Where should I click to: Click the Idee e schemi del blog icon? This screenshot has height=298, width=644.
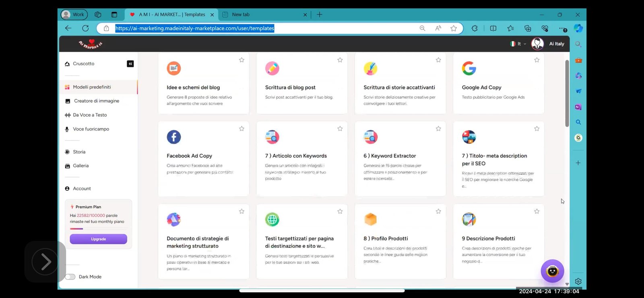174,68
